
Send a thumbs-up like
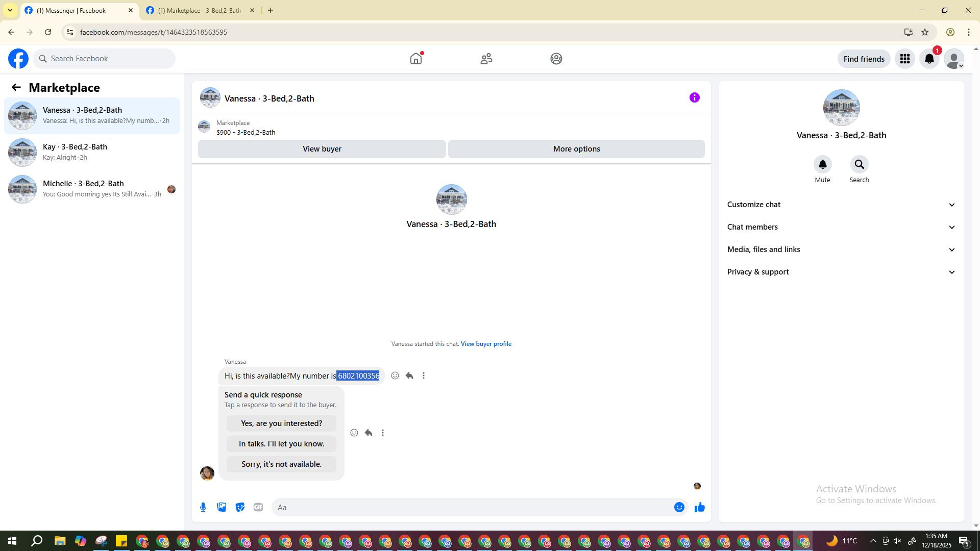(x=699, y=507)
